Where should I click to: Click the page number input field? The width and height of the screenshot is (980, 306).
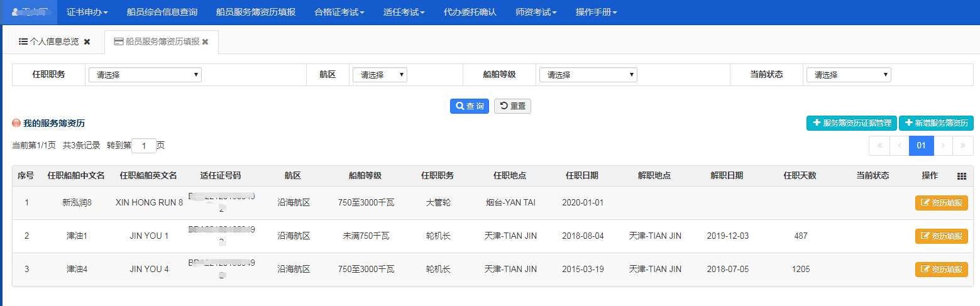coord(144,146)
